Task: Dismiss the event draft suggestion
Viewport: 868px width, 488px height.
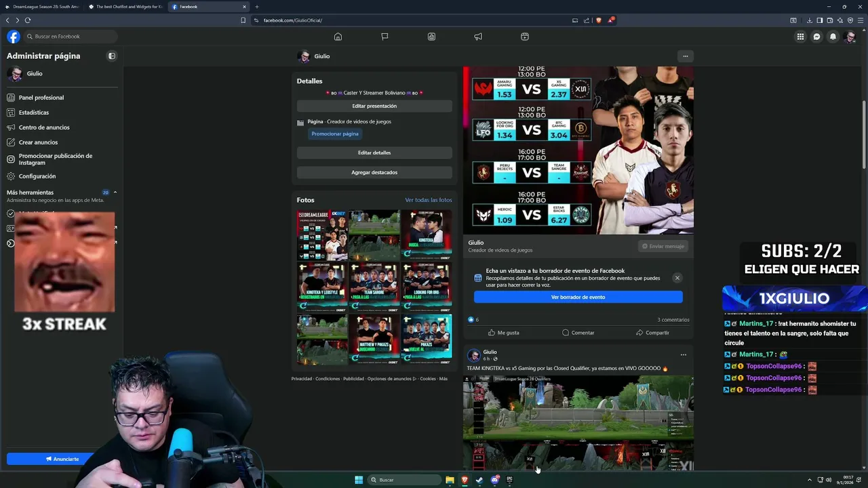Action: (677, 278)
